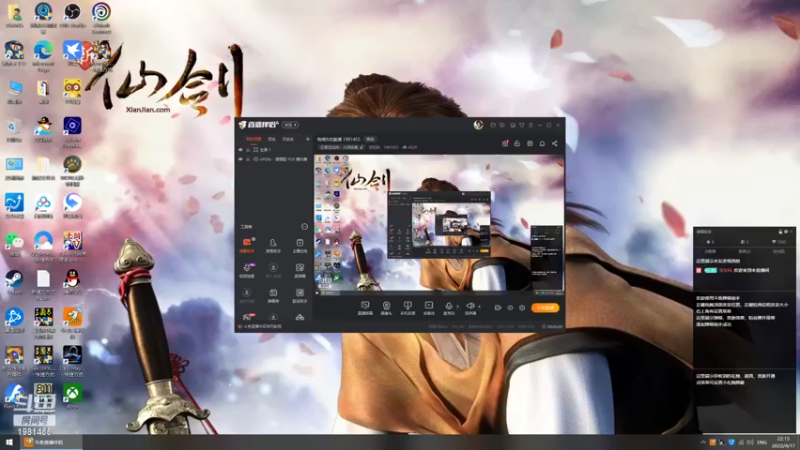Select the Recycle Bin desktop icon
Screen dimensions: 800x450
14,130
